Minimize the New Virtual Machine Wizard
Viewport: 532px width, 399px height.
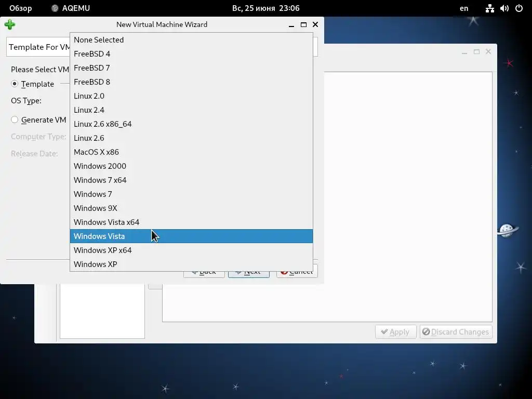[291, 25]
